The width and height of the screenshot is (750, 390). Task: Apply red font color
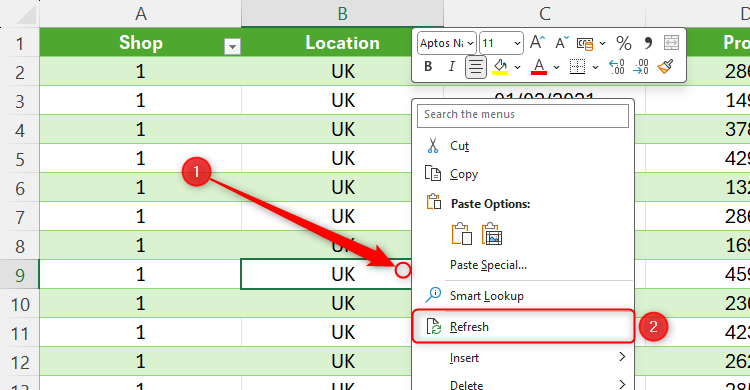(539, 67)
